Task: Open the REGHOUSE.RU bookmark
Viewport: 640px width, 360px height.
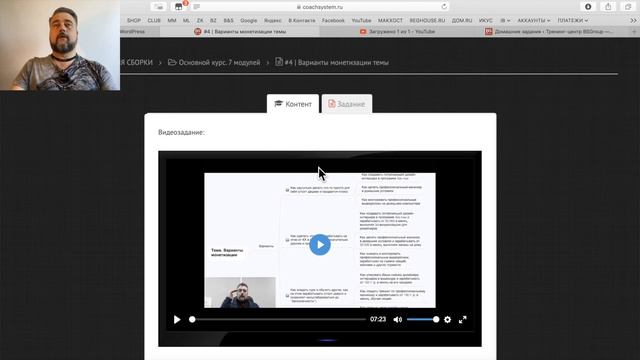Action: click(x=427, y=20)
